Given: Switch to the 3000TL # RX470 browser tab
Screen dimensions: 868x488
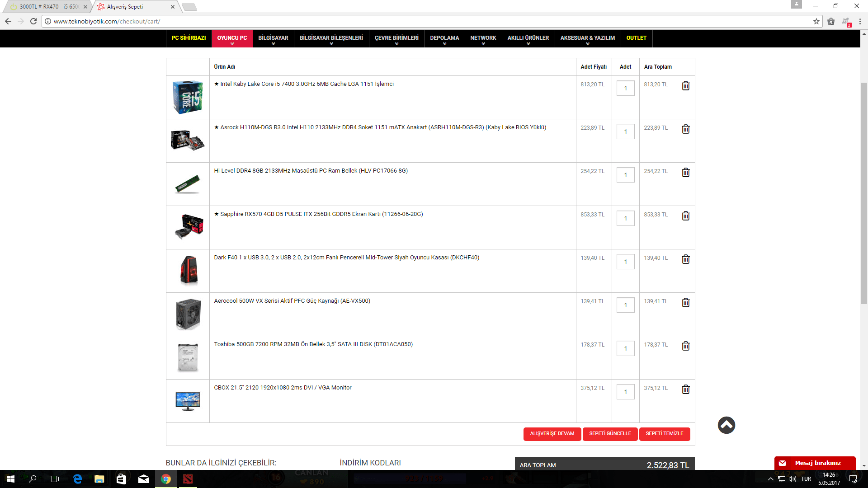Looking at the screenshot, I should [x=47, y=7].
